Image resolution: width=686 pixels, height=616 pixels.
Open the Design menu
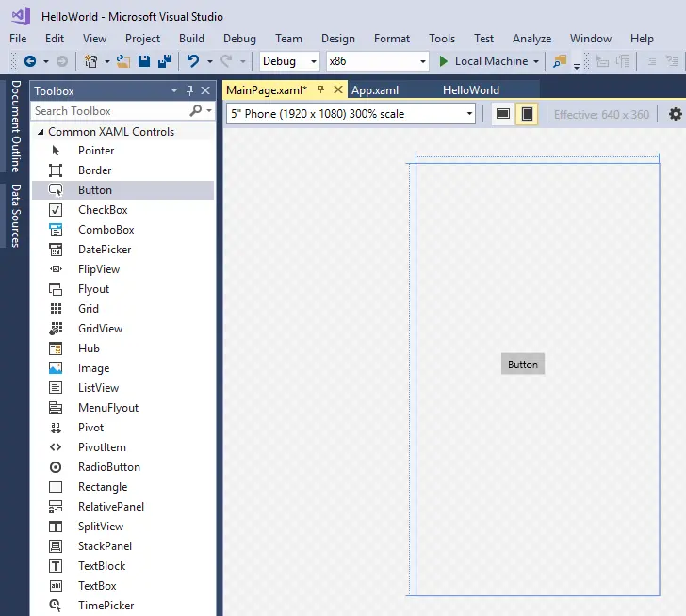coord(338,39)
